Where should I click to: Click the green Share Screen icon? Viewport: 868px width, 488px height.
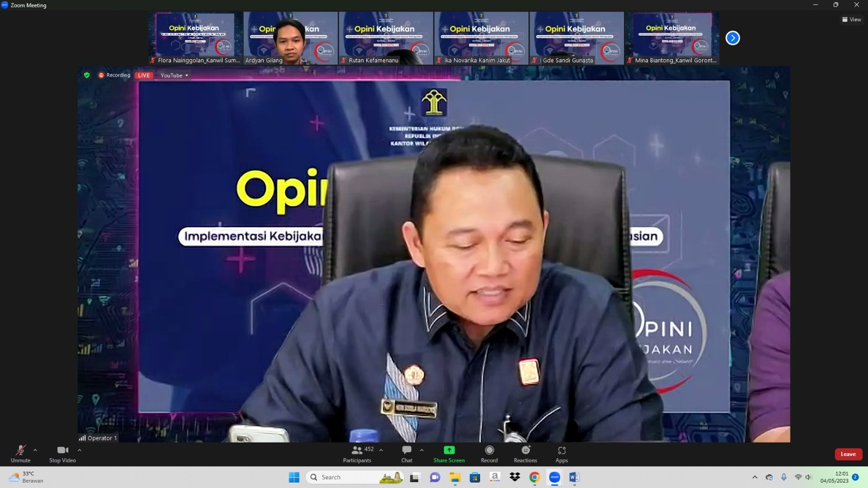click(x=449, y=450)
